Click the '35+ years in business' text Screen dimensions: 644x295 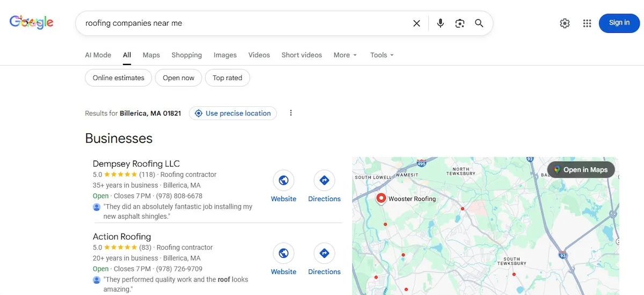pyautogui.click(x=126, y=185)
